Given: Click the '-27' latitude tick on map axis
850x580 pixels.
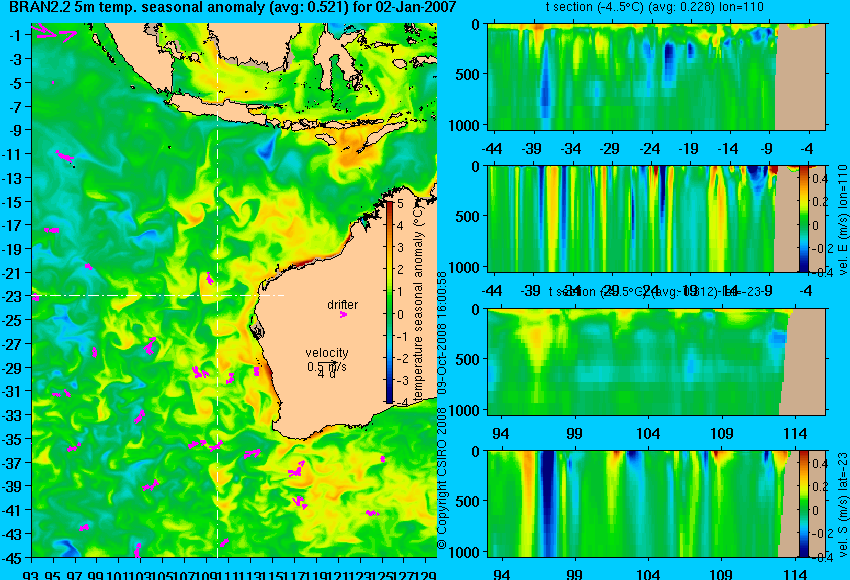Looking at the screenshot, I should (x=12, y=344).
